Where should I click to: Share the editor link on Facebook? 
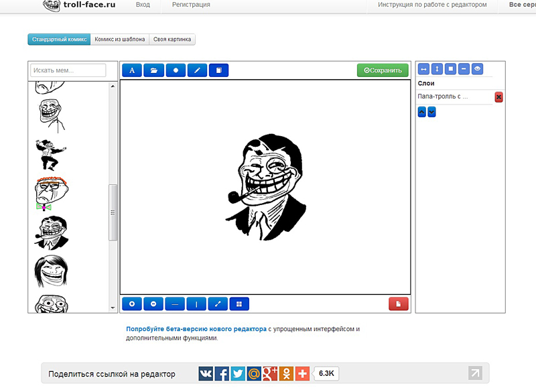(x=222, y=373)
